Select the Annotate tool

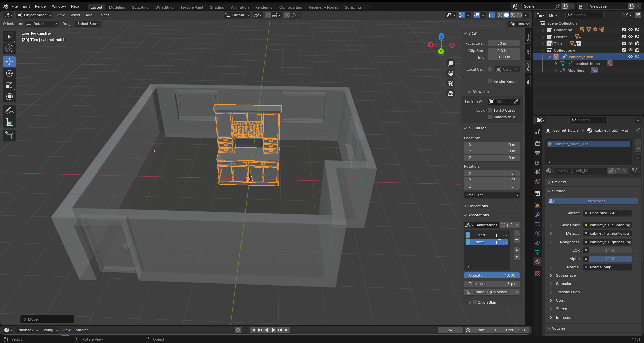(9, 110)
